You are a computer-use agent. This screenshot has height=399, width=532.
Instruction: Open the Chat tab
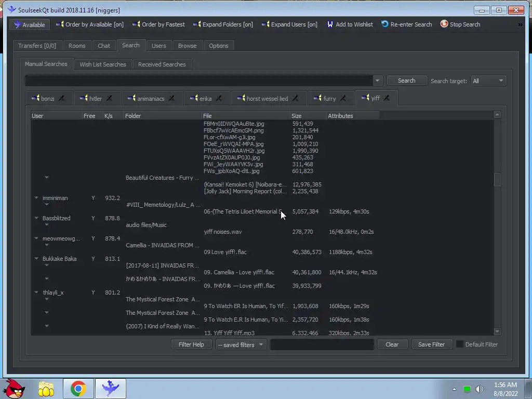pyautogui.click(x=104, y=46)
